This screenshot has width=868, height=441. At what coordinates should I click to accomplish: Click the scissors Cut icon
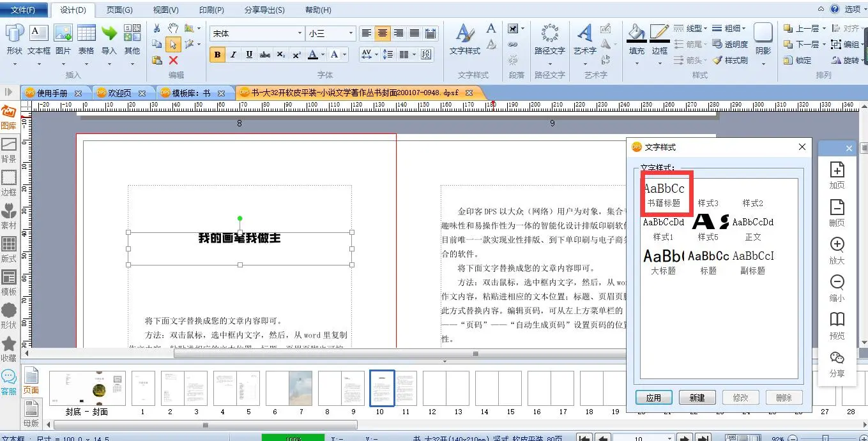[157, 29]
